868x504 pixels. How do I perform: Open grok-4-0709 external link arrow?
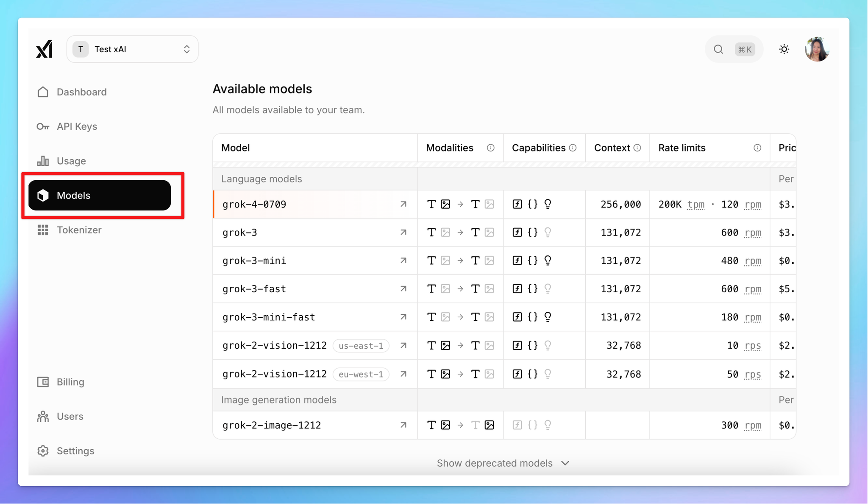(x=403, y=204)
